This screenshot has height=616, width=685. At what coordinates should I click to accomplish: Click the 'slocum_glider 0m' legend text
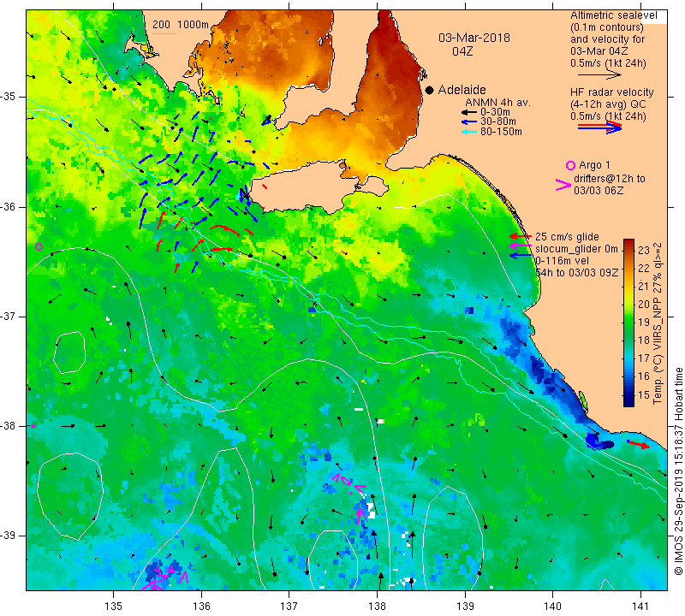coord(576,249)
